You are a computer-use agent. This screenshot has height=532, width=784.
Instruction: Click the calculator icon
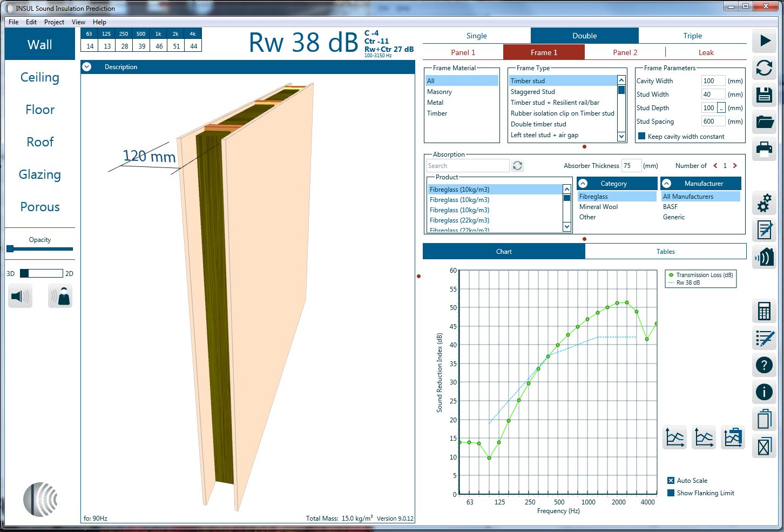point(764,311)
